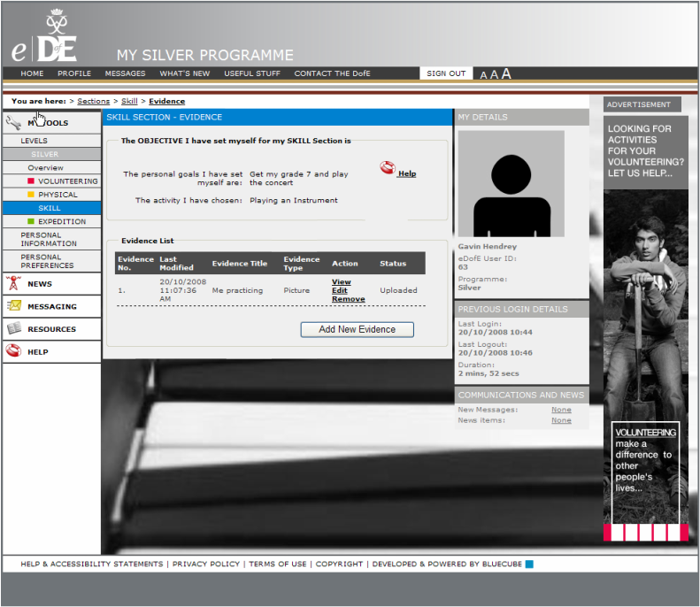Click Add New Evidence button
The image size is (700, 607).
coord(357,329)
